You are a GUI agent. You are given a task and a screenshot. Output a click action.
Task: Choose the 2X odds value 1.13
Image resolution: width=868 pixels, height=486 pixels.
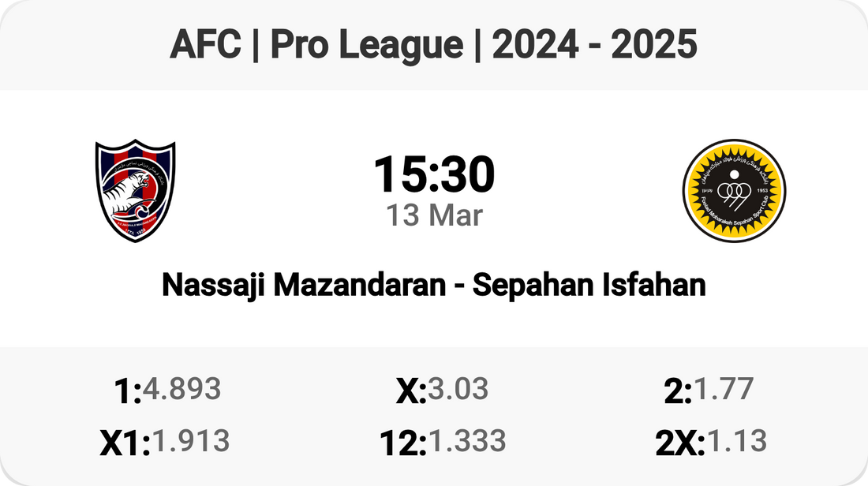736,442
